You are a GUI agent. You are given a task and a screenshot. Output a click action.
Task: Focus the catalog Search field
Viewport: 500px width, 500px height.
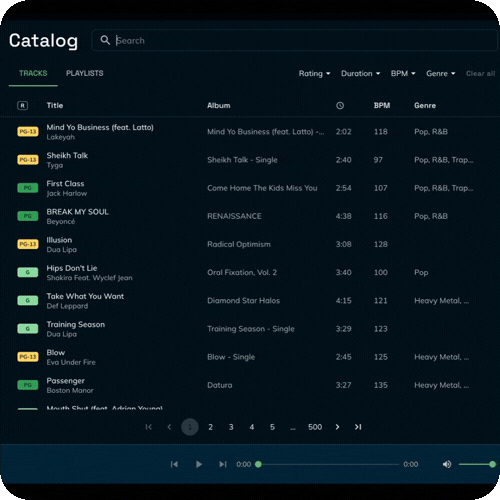coord(295,40)
